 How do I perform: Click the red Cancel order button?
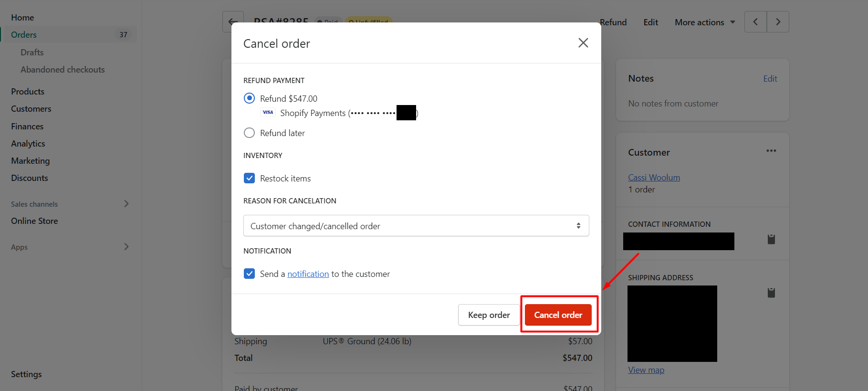[558, 315]
